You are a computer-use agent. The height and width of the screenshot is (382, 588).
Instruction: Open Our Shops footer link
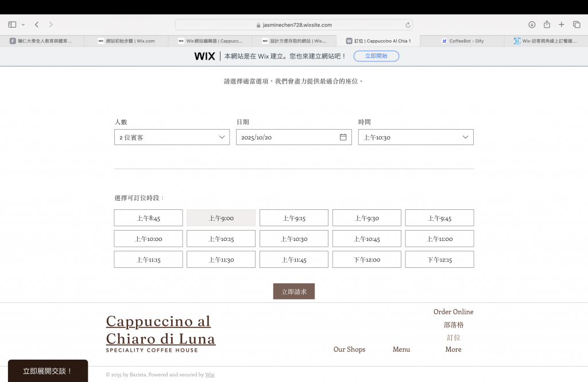pyautogui.click(x=350, y=349)
